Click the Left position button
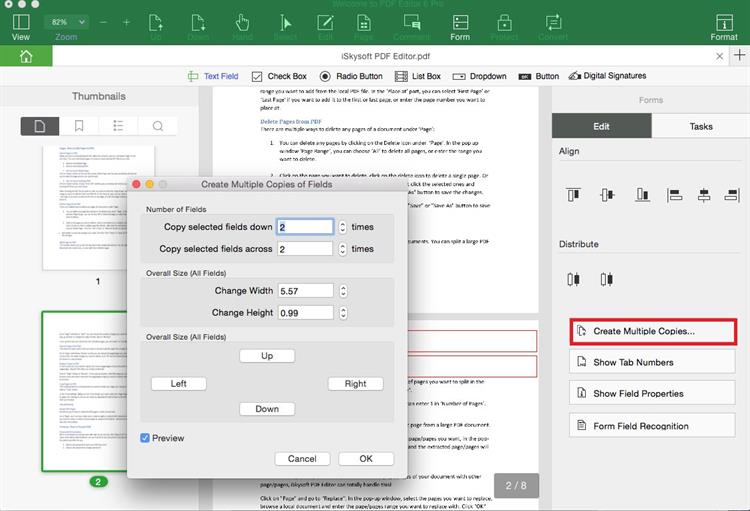The width and height of the screenshot is (750, 511). pyautogui.click(x=179, y=384)
